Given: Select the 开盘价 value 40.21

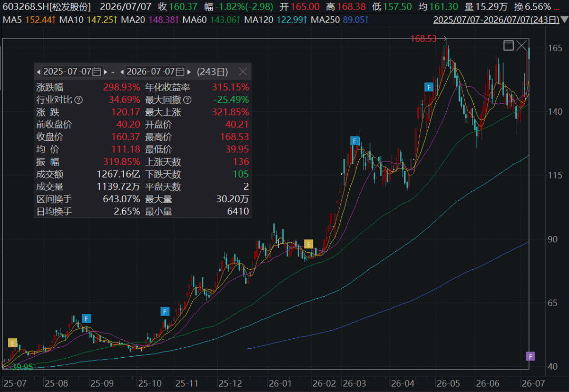Looking at the screenshot, I should (x=237, y=124).
